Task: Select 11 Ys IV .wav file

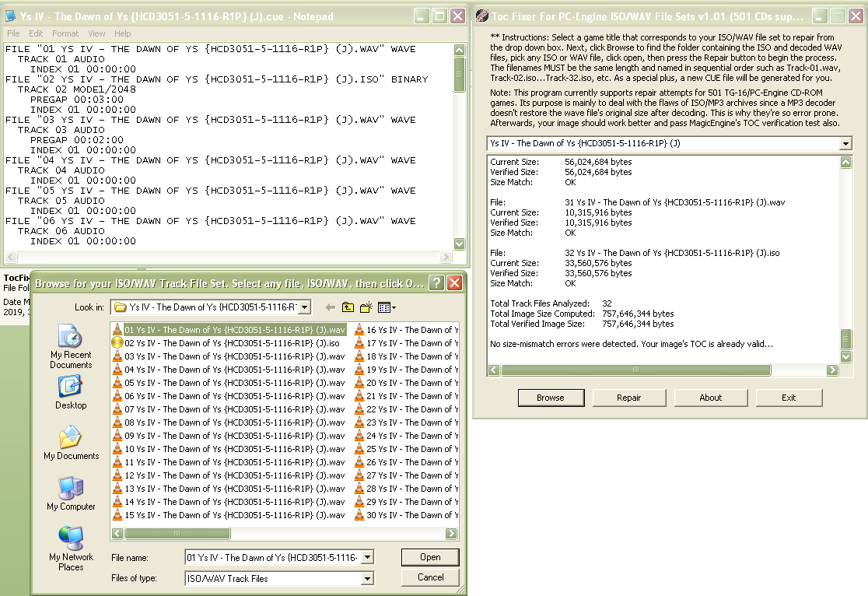Action: pos(229,462)
